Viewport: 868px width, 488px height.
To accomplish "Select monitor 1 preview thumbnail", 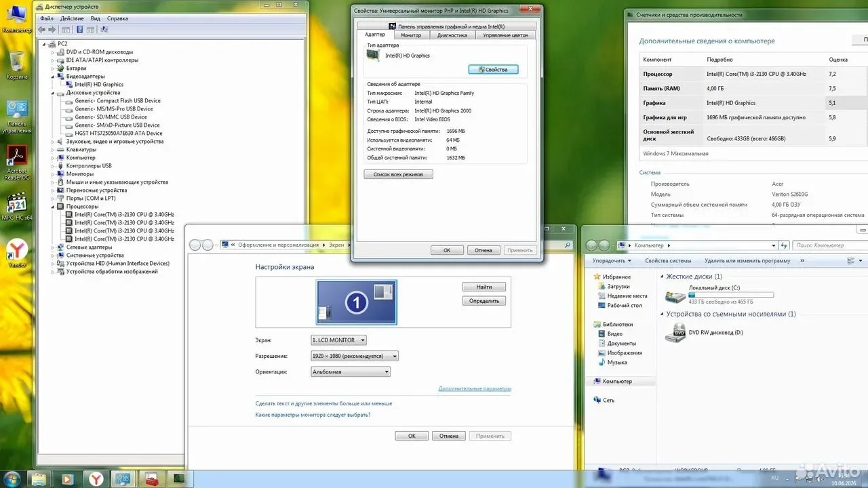I will [x=357, y=302].
